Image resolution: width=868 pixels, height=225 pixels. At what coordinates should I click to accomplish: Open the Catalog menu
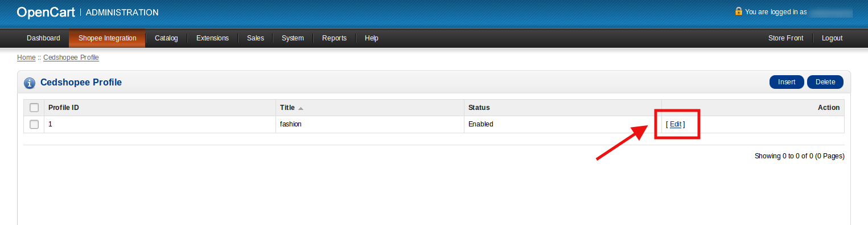(x=166, y=38)
